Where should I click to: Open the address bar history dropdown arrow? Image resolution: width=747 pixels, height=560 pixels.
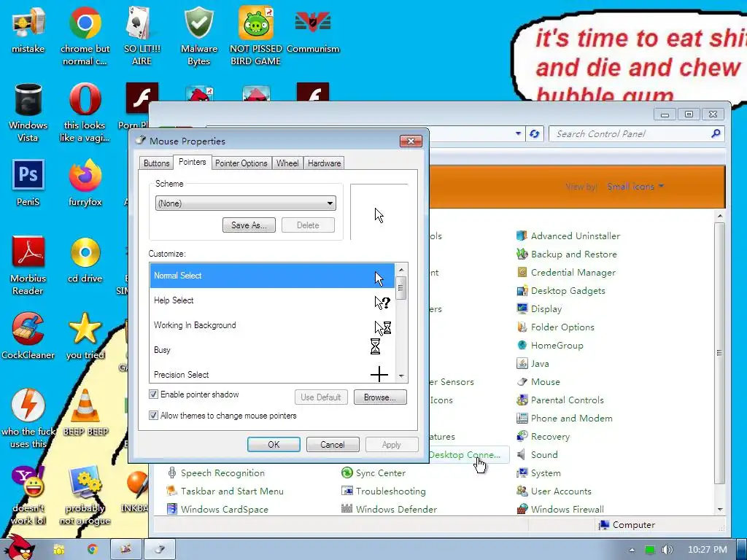pyautogui.click(x=519, y=134)
